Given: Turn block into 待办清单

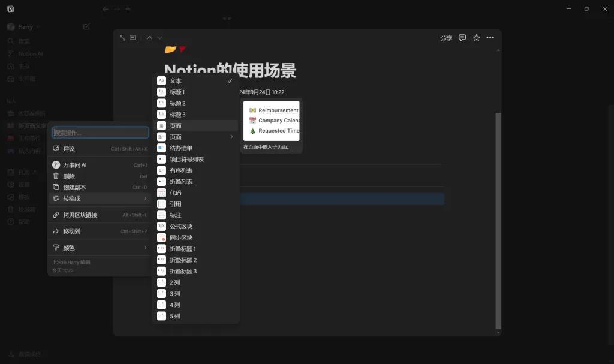Looking at the screenshot, I should click(x=195, y=148).
